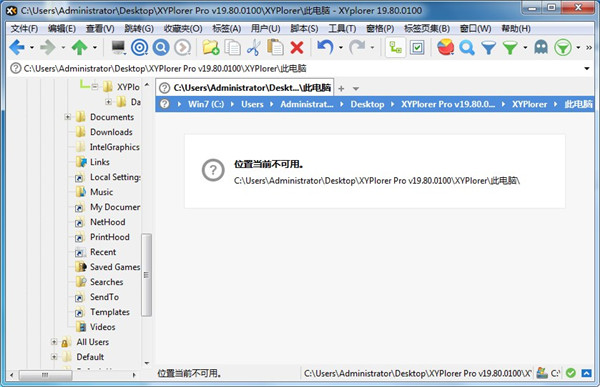Click the colorful pie chart icon
The image size is (600, 387).
pyautogui.click(x=445, y=47)
